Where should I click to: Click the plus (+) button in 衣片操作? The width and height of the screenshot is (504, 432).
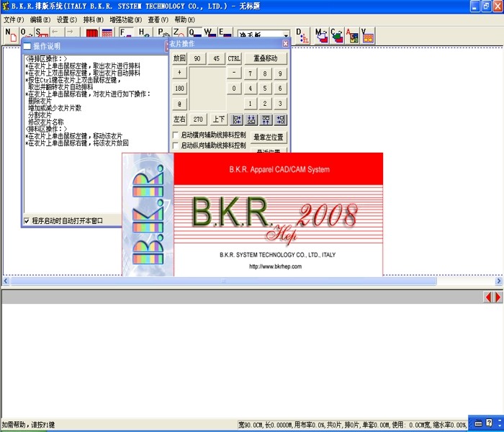(x=179, y=73)
